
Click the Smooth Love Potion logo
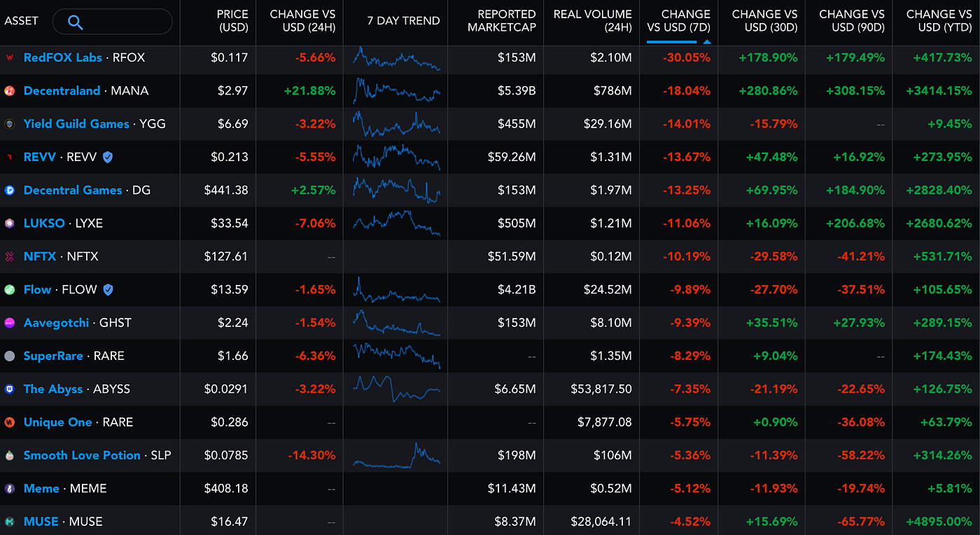pyautogui.click(x=9, y=455)
